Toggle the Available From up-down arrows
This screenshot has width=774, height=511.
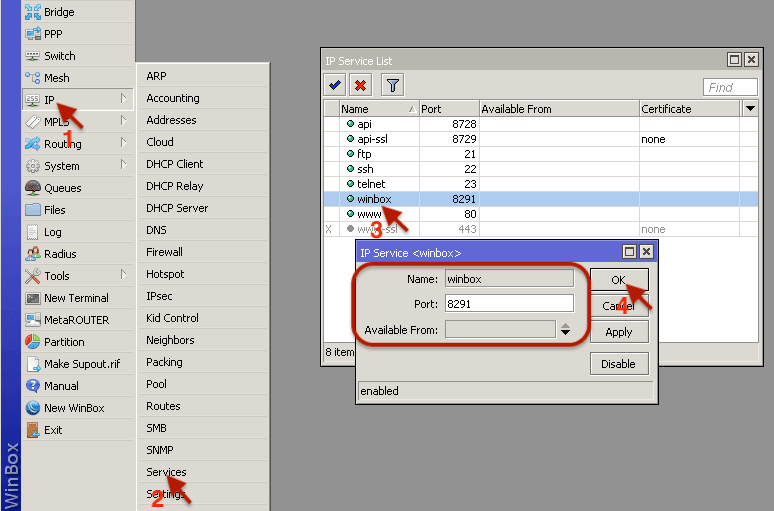[566, 329]
